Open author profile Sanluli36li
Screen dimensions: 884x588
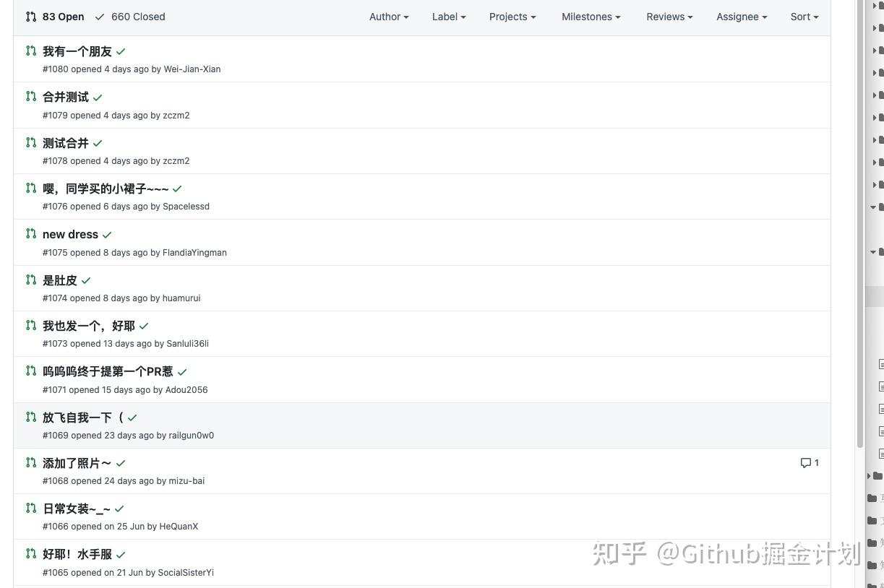(x=188, y=344)
